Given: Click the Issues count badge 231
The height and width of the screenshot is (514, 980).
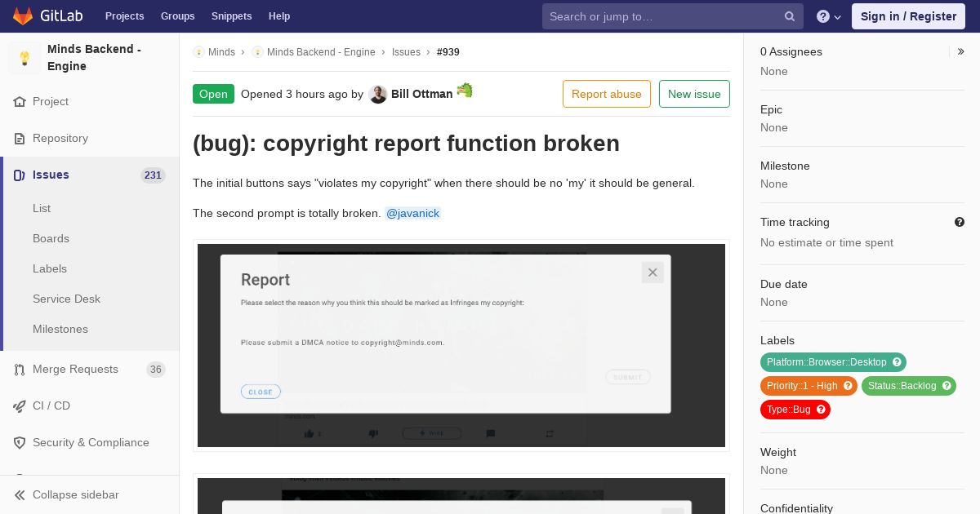Looking at the screenshot, I should click(153, 175).
